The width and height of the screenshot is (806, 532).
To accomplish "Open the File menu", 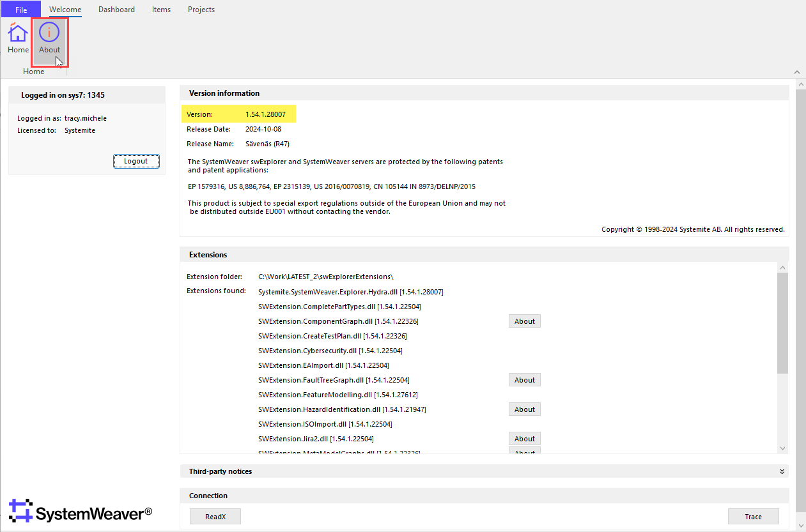I will (20, 10).
